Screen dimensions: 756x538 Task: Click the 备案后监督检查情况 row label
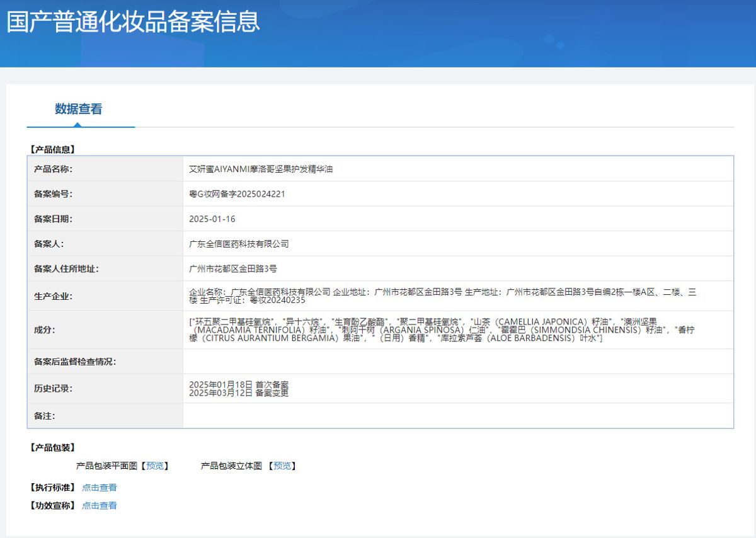(x=75, y=362)
